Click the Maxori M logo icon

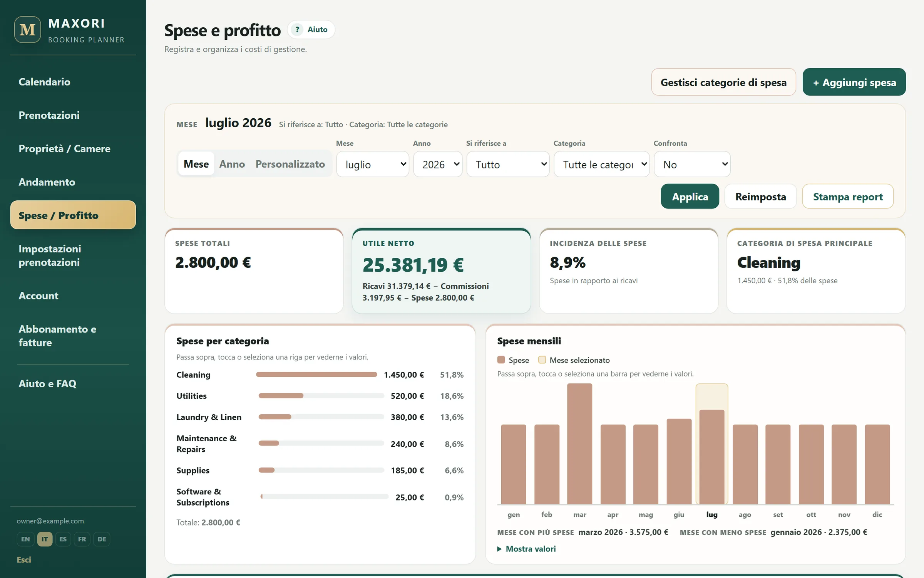coord(28,29)
